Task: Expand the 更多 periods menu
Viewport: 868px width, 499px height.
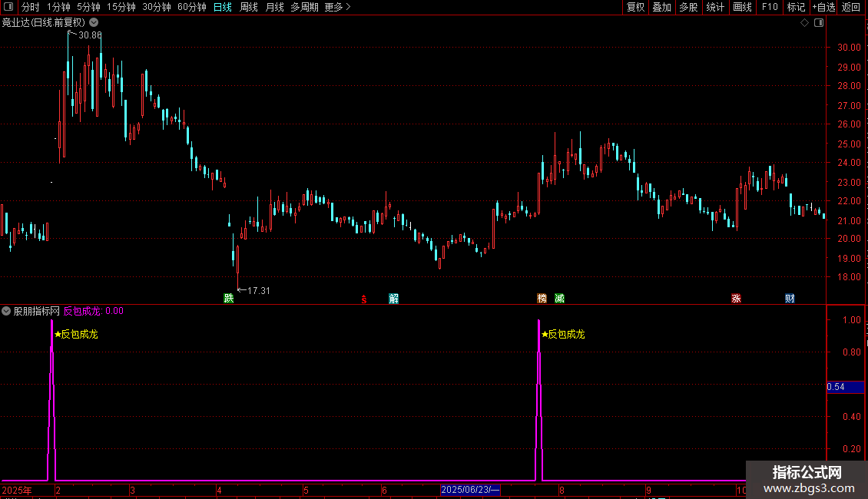Action: (x=338, y=7)
